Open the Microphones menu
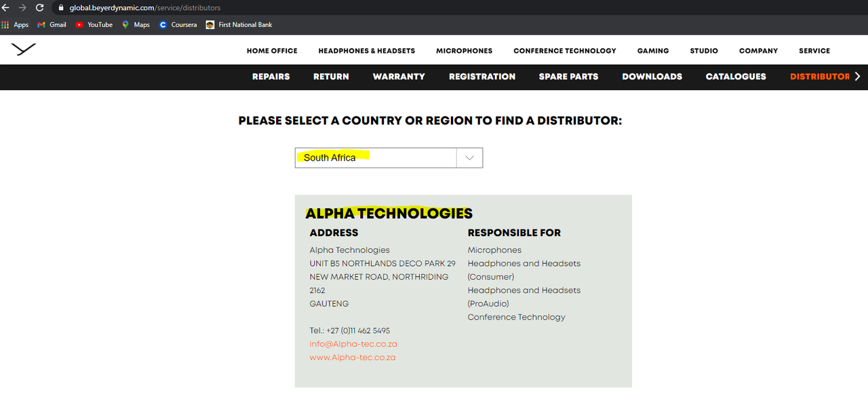The width and height of the screenshot is (868, 416). 464,51
